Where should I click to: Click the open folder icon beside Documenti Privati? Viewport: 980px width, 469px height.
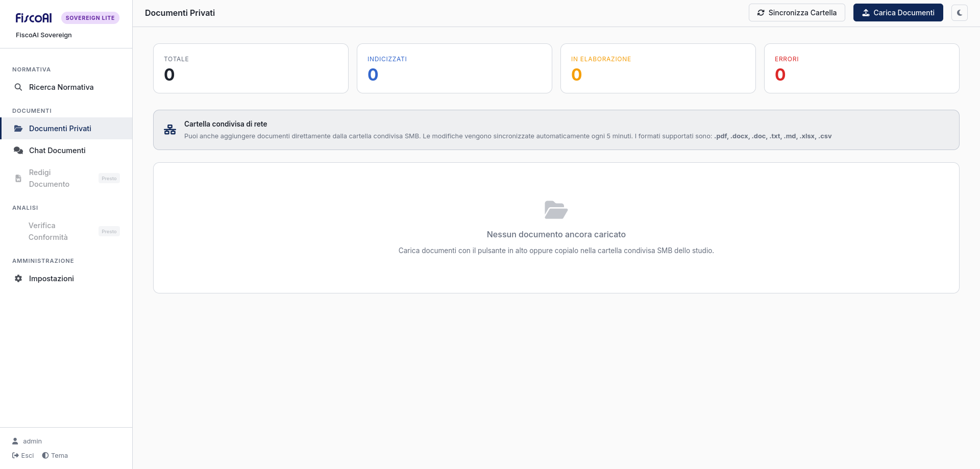pyautogui.click(x=18, y=129)
